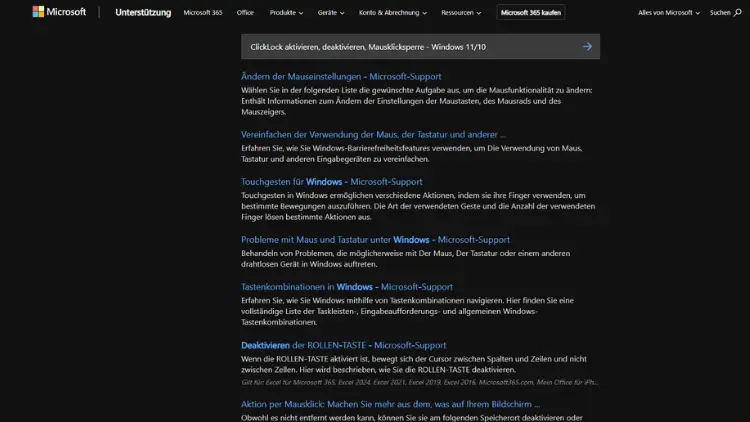Open Vereinfachen der Verwendung der Maus result
The width and height of the screenshot is (750, 422).
coord(373,134)
